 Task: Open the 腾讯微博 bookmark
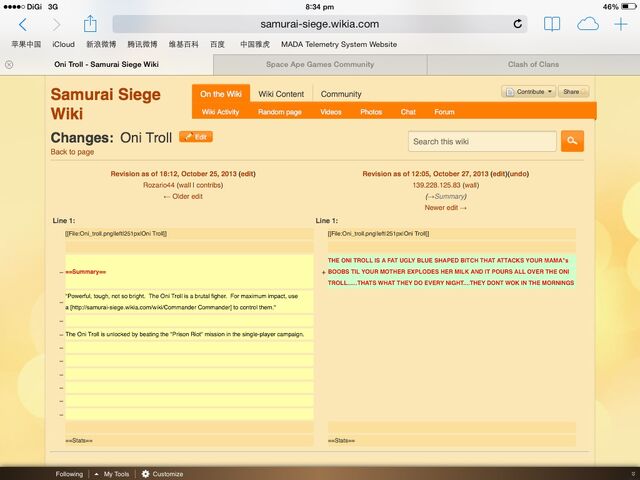coord(142,44)
